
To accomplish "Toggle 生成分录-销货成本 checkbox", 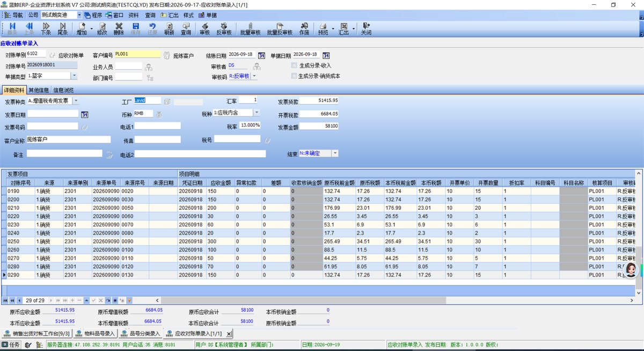I will click(x=294, y=76).
